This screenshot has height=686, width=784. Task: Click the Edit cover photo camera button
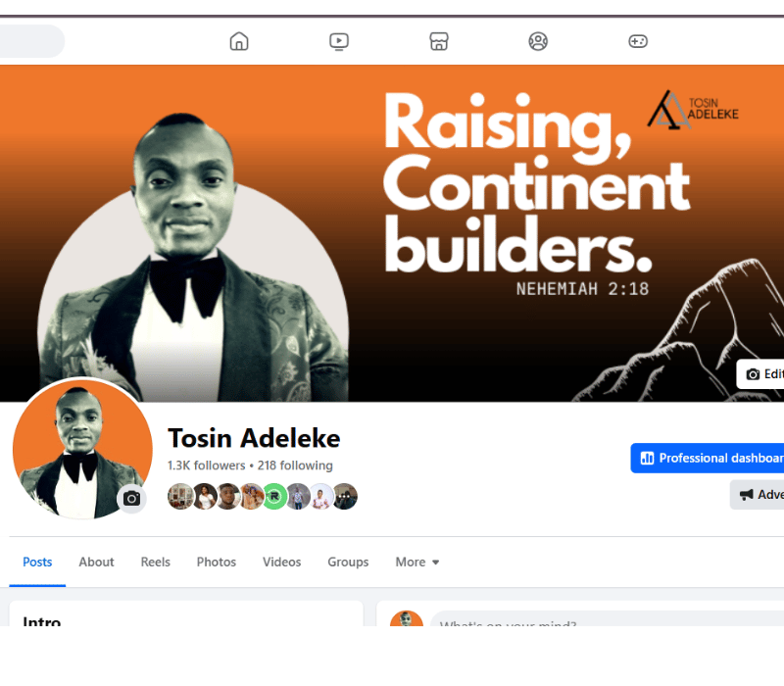coord(760,374)
